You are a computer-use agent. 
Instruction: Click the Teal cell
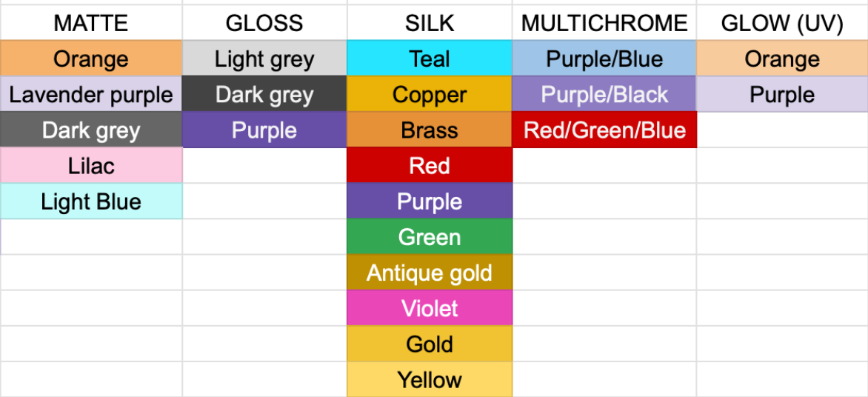(430, 59)
